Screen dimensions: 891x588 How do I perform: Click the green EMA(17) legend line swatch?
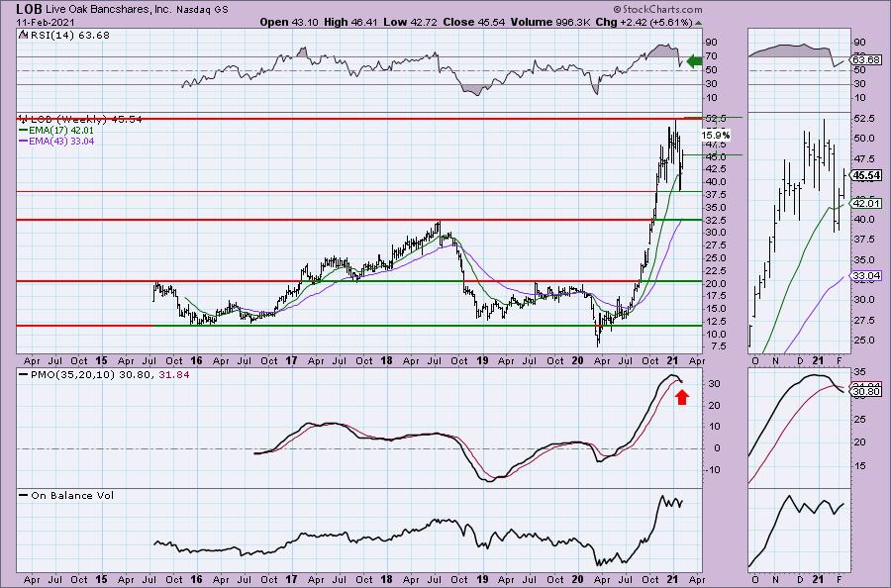(24, 131)
